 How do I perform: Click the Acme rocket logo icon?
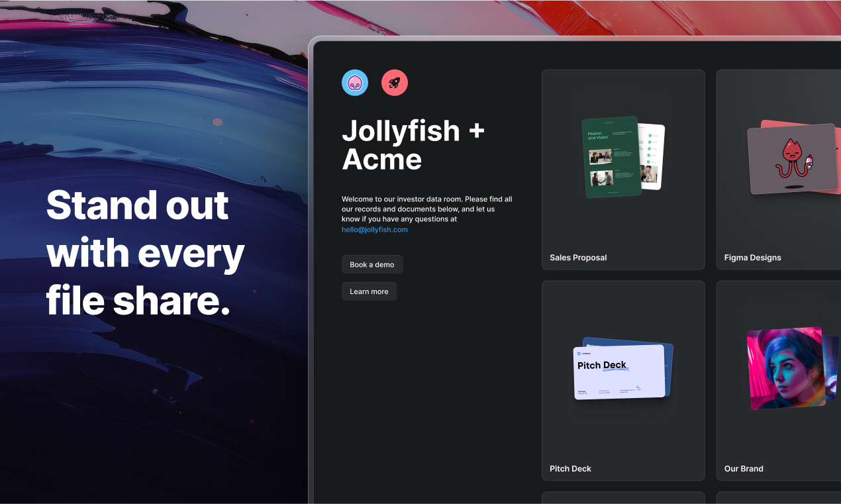click(395, 83)
